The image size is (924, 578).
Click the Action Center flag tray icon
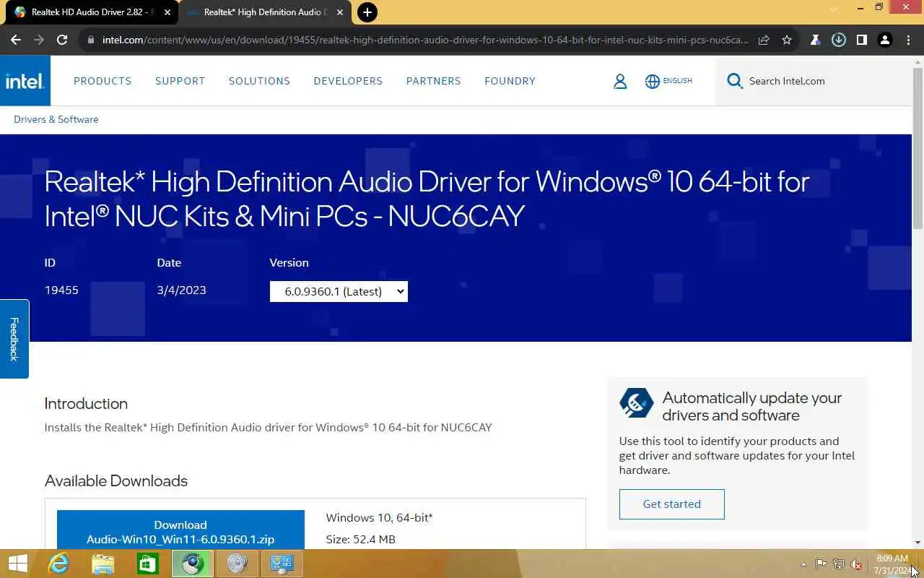(821, 564)
